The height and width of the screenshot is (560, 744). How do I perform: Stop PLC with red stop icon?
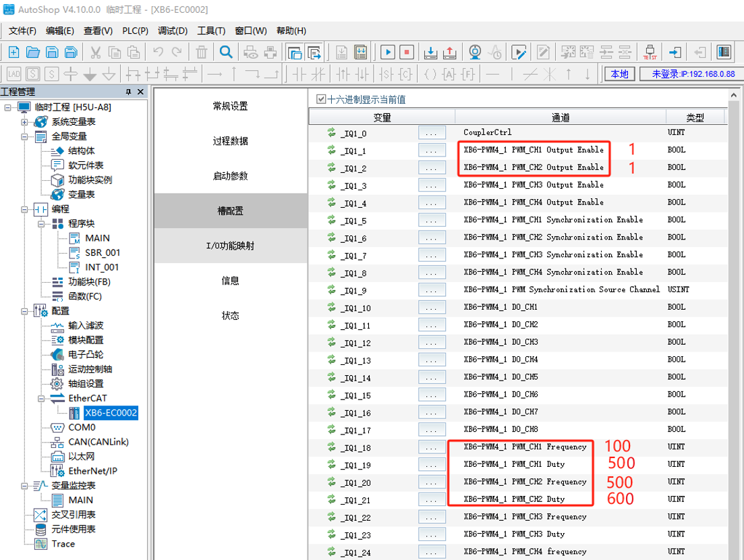click(407, 52)
